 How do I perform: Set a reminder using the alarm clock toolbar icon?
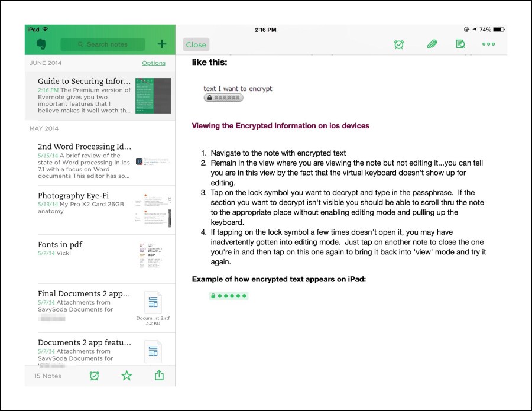click(x=399, y=44)
